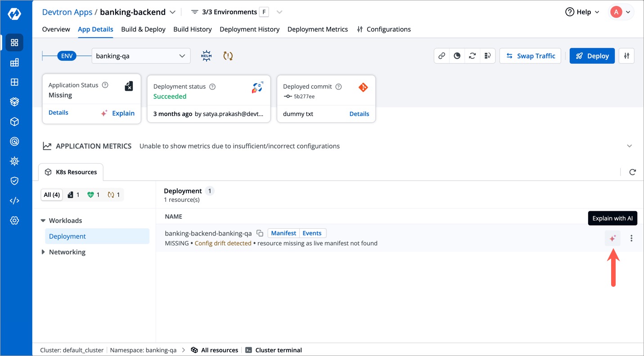Open the Chart Store sidebar icon

coord(14,102)
